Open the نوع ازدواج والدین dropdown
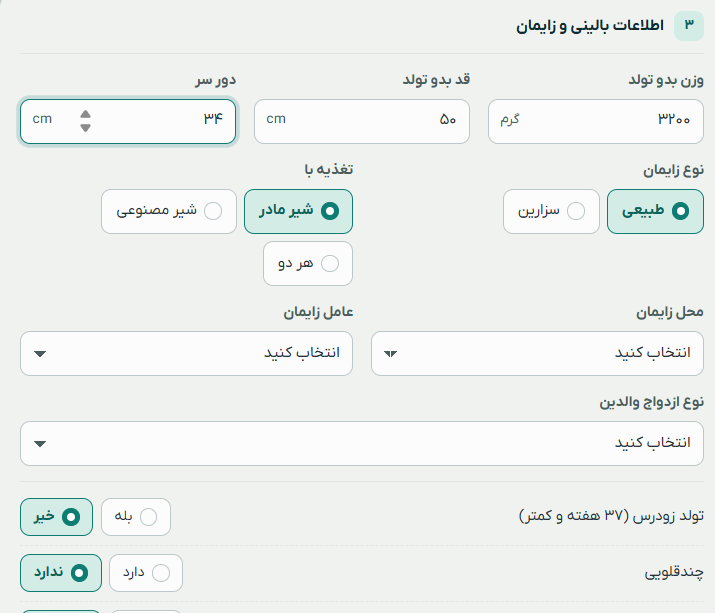Screen dimensions: 715x613 pyautogui.click(x=362, y=443)
